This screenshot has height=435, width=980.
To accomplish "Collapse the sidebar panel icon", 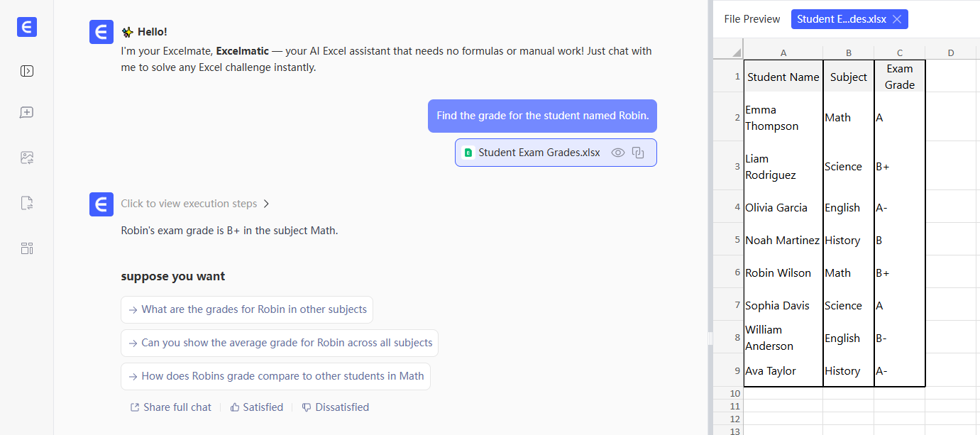I will (27, 71).
